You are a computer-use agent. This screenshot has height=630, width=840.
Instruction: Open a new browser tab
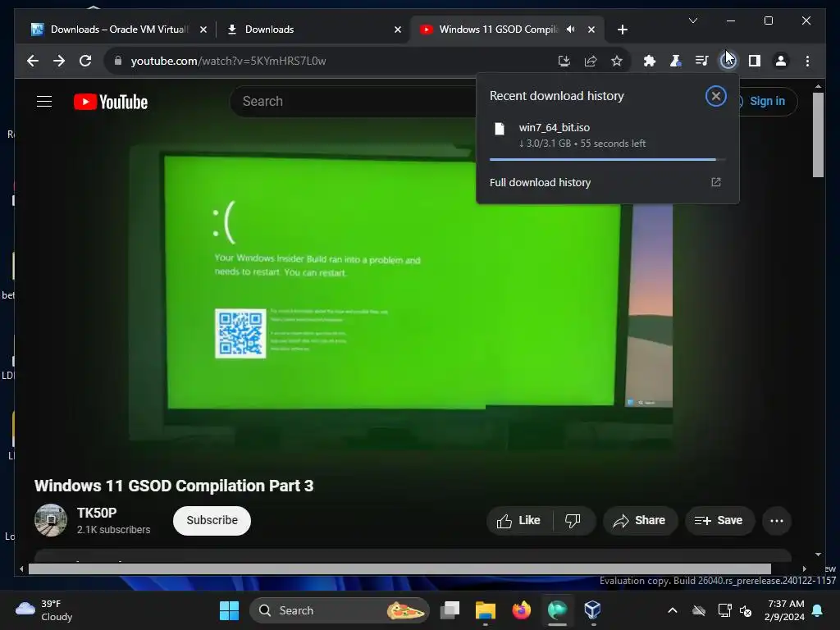click(622, 30)
